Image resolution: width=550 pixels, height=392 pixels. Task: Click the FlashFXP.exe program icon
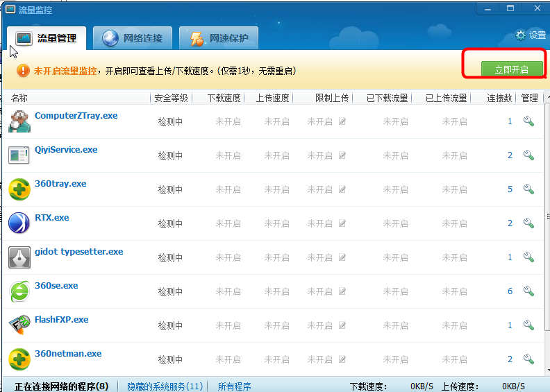19,325
